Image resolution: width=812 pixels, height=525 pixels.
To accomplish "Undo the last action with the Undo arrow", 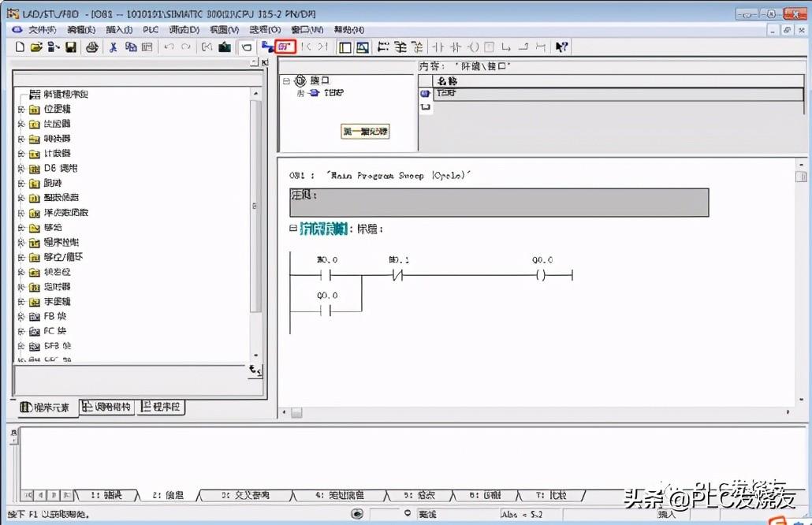I will click(x=169, y=47).
